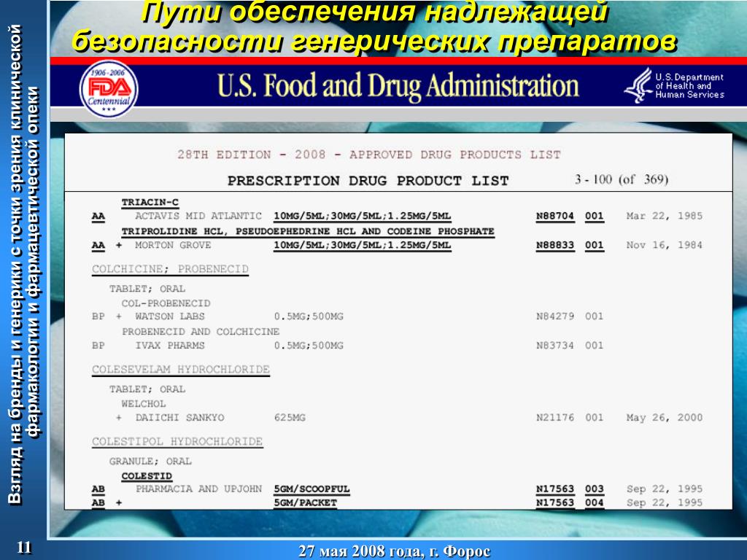The height and width of the screenshot is (560, 747).
Task: Select ACTAVIS MID ATLANTIC manufacturer text
Action: point(198,216)
